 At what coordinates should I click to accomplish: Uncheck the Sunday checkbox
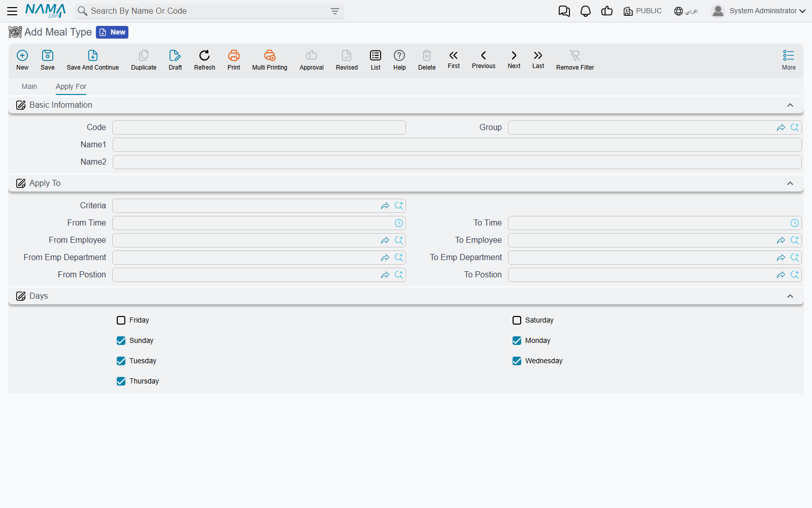point(121,340)
